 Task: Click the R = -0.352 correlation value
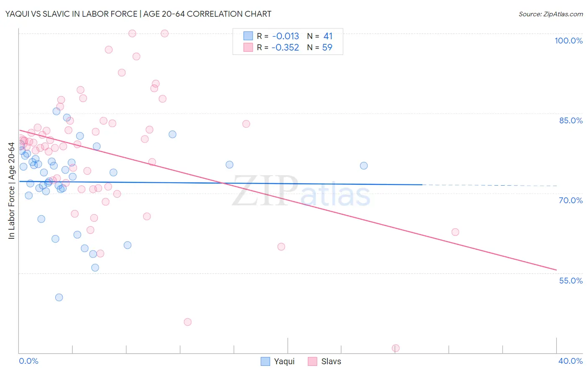point(278,47)
